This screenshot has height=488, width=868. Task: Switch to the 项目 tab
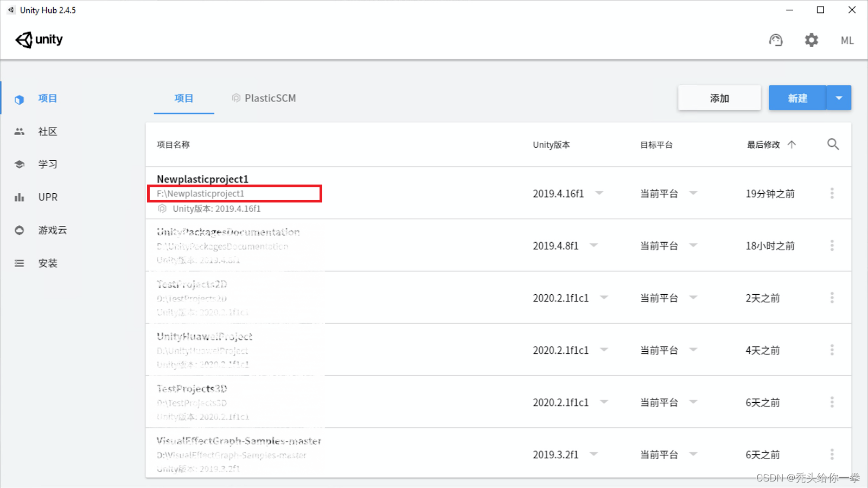(184, 98)
